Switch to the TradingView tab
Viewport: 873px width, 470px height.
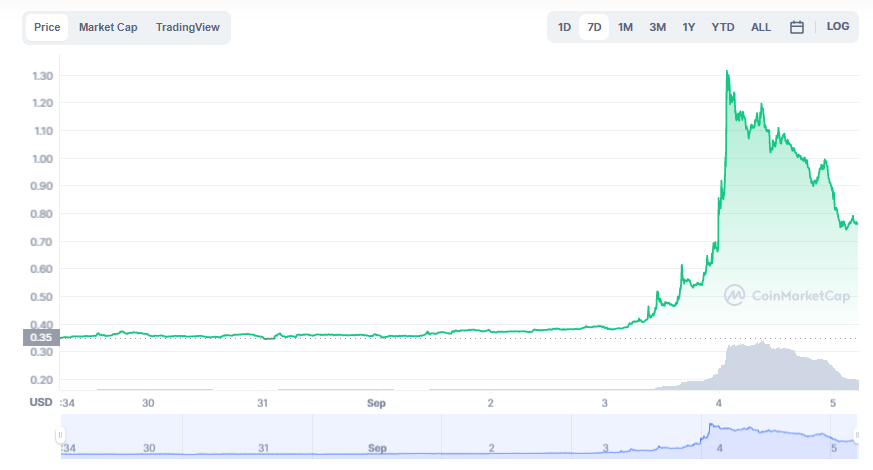pyautogui.click(x=188, y=27)
